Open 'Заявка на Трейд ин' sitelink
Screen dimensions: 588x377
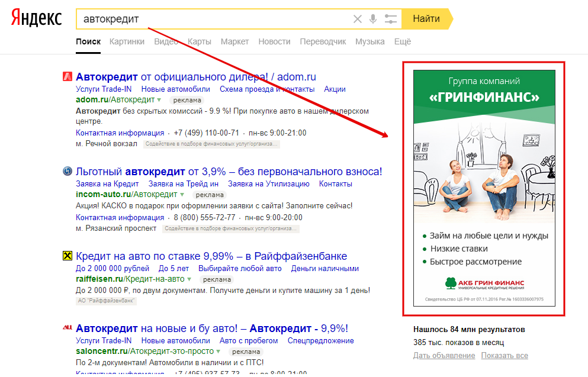point(184,184)
